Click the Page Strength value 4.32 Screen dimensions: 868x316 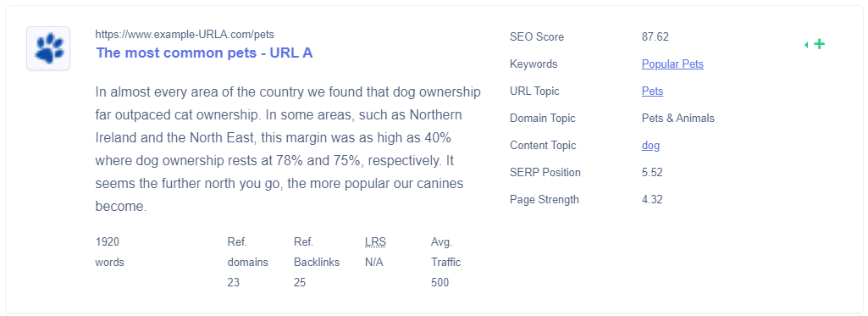tap(652, 199)
